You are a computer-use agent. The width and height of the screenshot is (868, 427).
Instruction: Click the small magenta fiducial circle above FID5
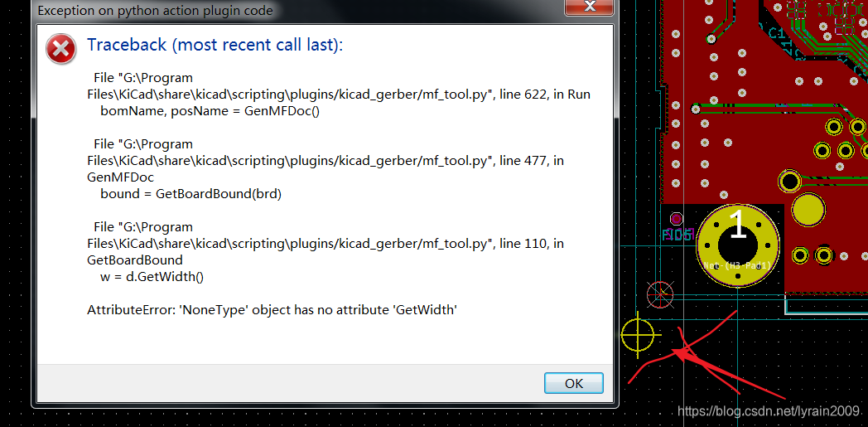pos(676,218)
